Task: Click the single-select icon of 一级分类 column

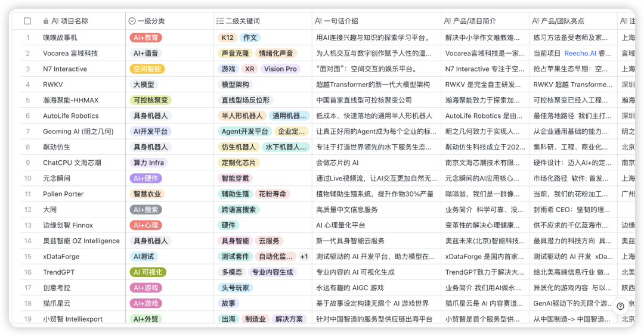Action: (x=132, y=21)
